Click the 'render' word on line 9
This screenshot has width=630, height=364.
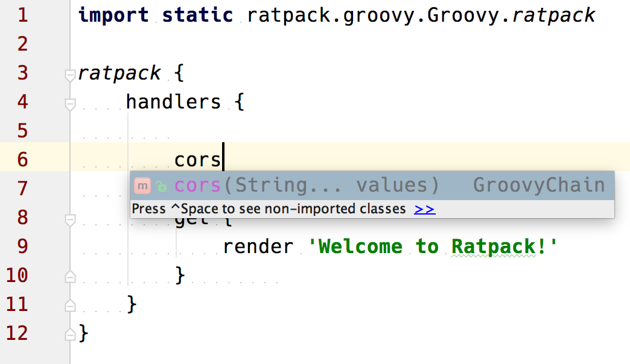tap(258, 246)
